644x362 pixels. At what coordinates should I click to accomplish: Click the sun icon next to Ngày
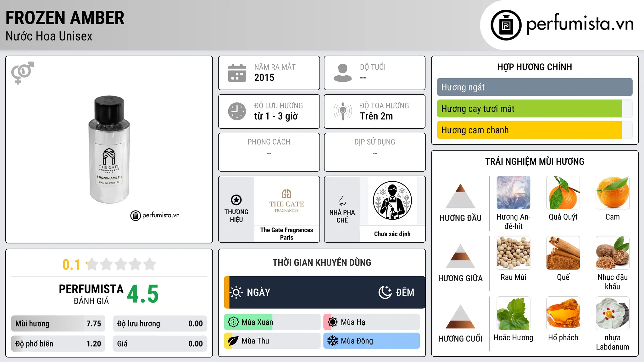pos(236,292)
